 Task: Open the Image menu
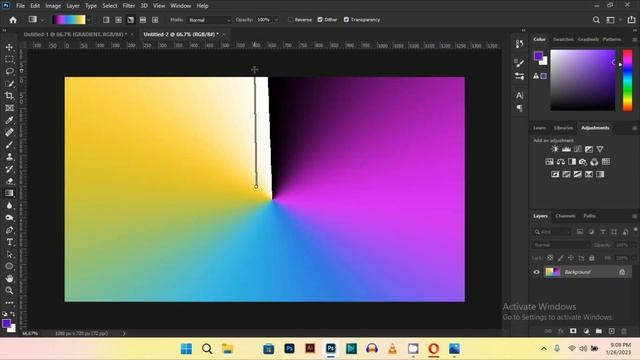pos(53,6)
